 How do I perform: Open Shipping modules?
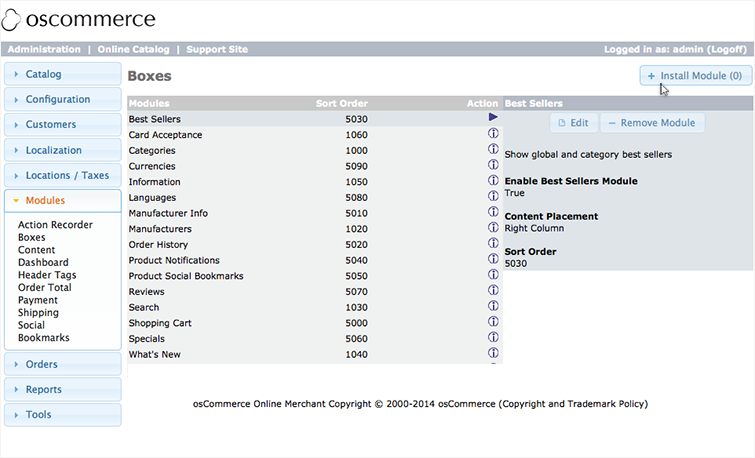point(38,313)
